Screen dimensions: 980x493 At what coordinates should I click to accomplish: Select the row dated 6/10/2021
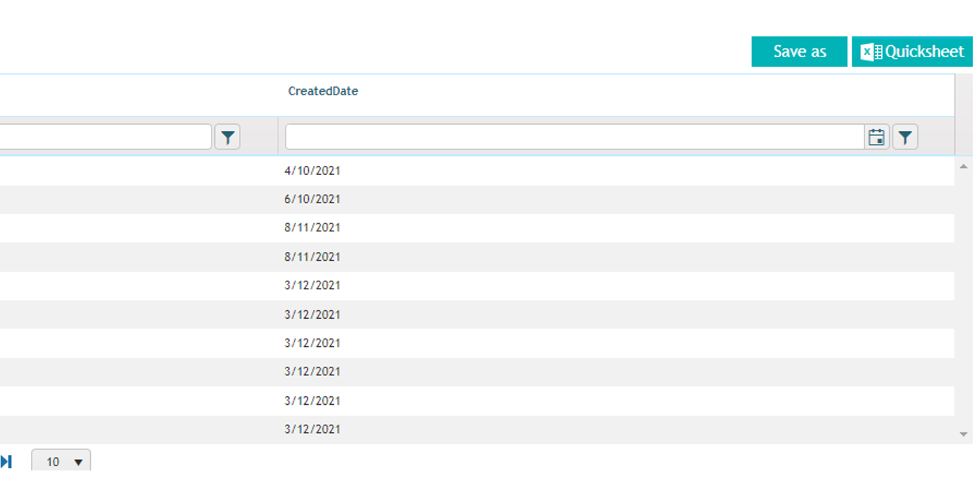click(x=477, y=200)
